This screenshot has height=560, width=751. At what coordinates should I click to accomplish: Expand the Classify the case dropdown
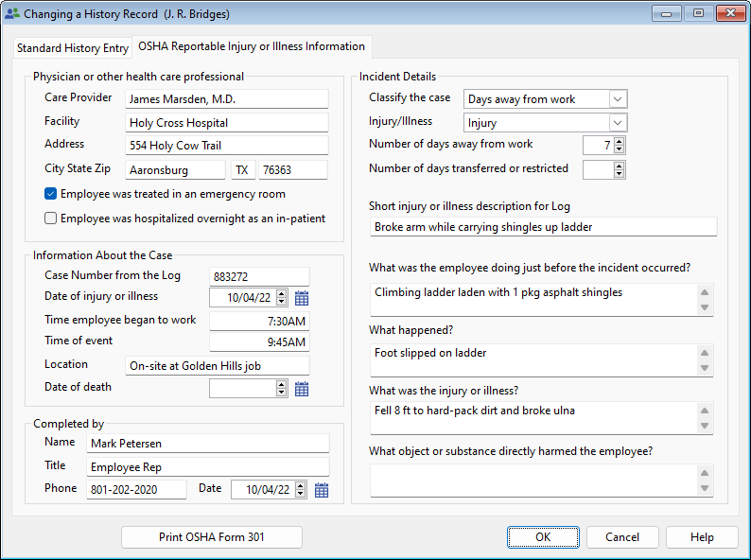coord(617,99)
